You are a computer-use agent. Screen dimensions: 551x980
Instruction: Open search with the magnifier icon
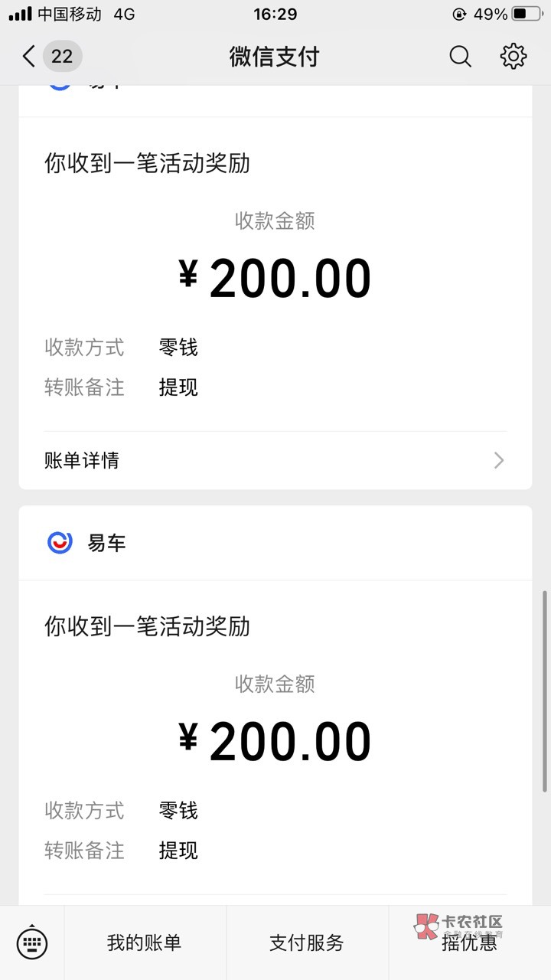click(460, 56)
